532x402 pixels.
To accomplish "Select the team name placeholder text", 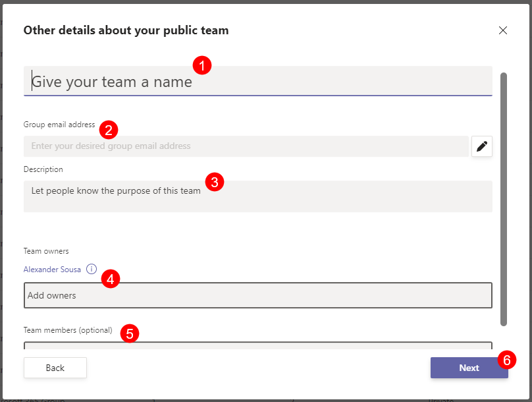I will pos(111,81).
